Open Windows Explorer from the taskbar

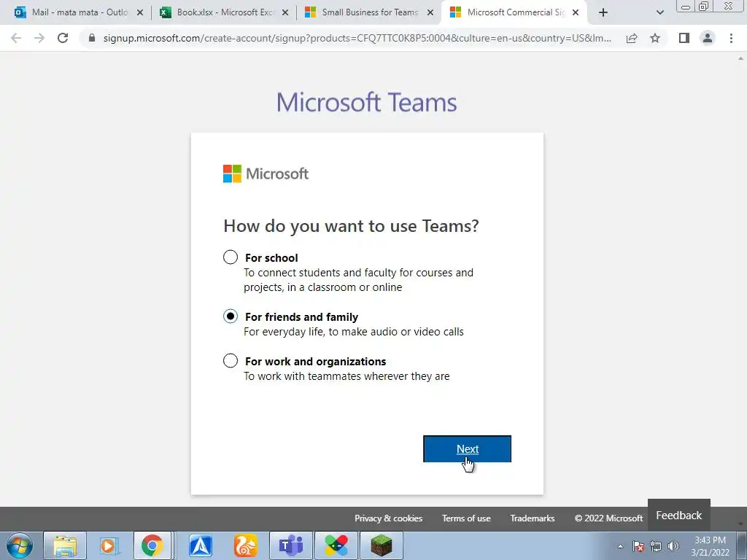65,545
